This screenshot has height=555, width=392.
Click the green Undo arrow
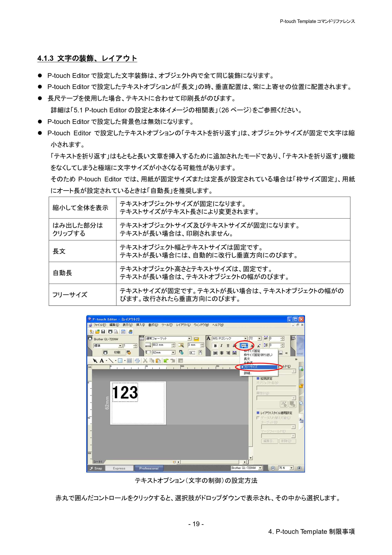(x=166, y=361)
